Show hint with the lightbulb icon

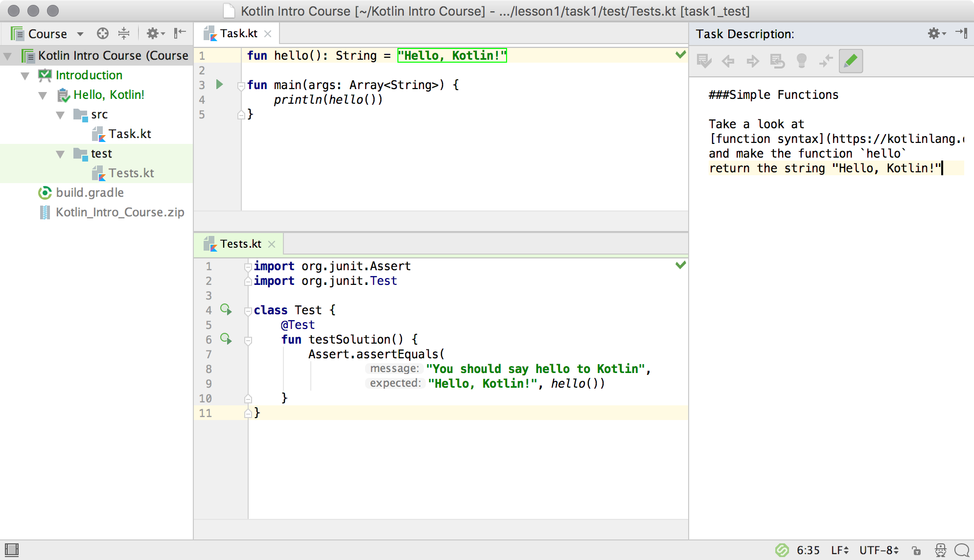(802, 61)
